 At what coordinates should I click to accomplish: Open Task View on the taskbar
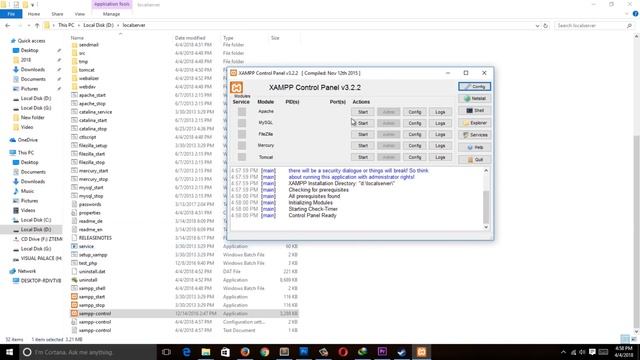[x=166, y=352]
